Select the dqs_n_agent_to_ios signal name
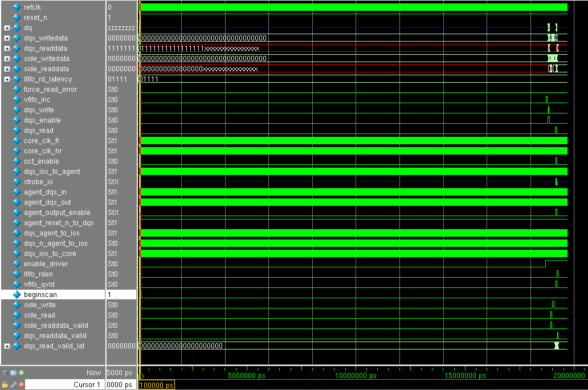 coord(55,243)
